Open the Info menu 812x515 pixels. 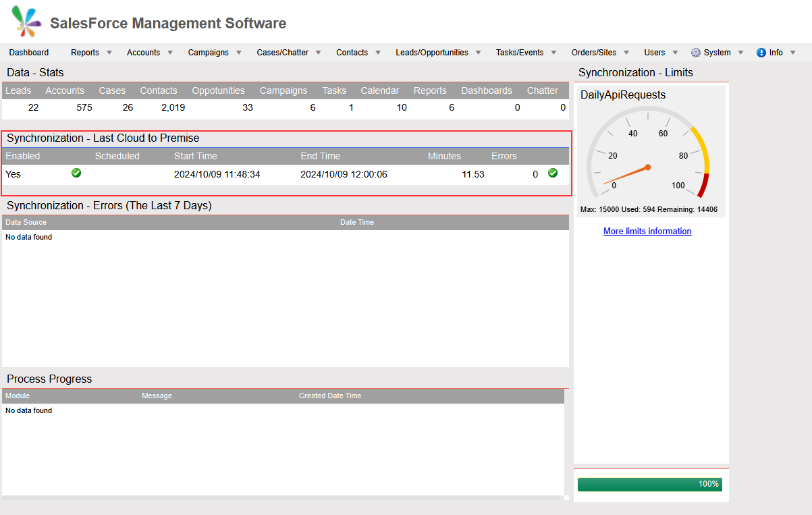click(776, 53)
